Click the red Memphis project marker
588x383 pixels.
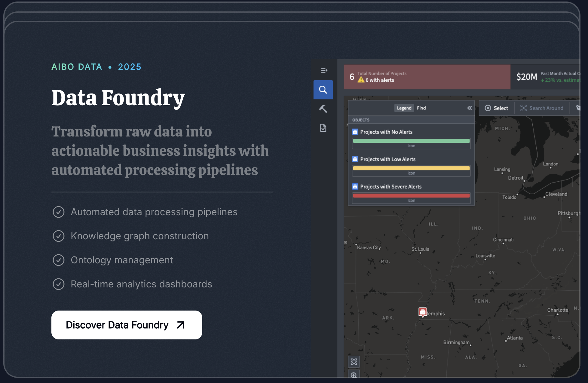coord(422,312)
